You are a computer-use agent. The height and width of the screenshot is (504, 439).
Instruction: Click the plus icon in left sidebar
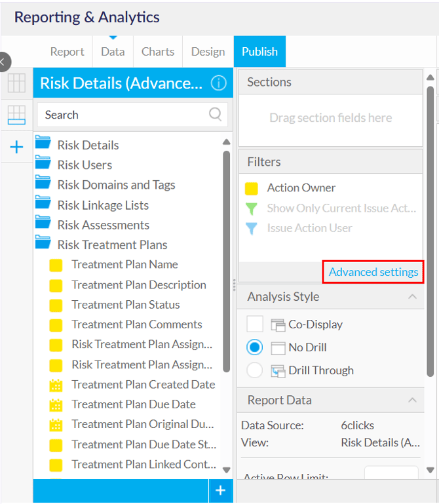tap(16, 147)
